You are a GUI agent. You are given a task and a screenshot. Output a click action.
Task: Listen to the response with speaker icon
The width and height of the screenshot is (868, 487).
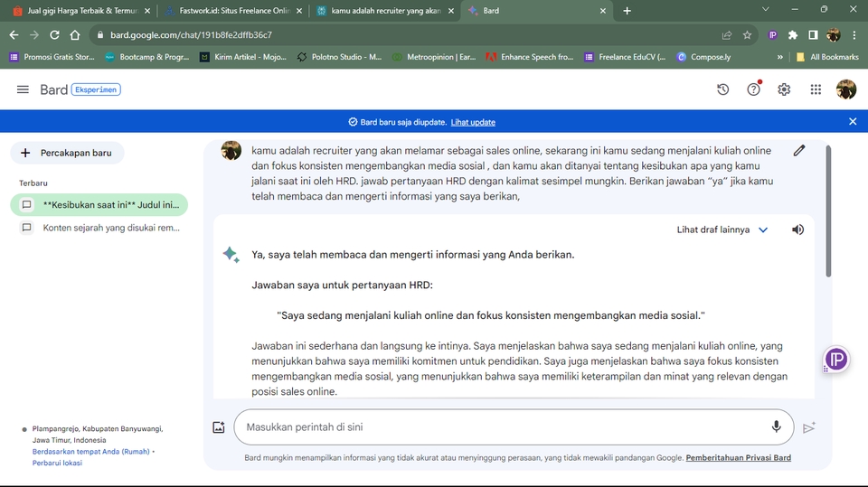point(797,229)
